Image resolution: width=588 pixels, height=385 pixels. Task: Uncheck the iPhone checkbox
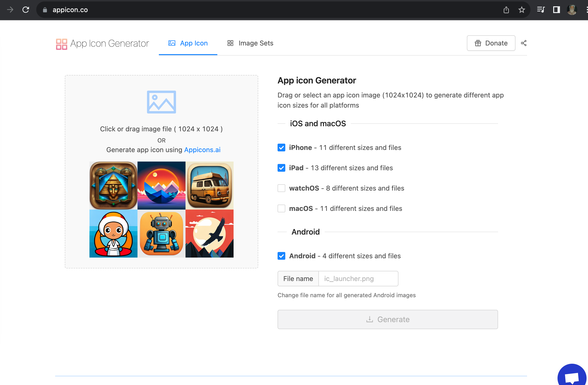pos(281,148)
